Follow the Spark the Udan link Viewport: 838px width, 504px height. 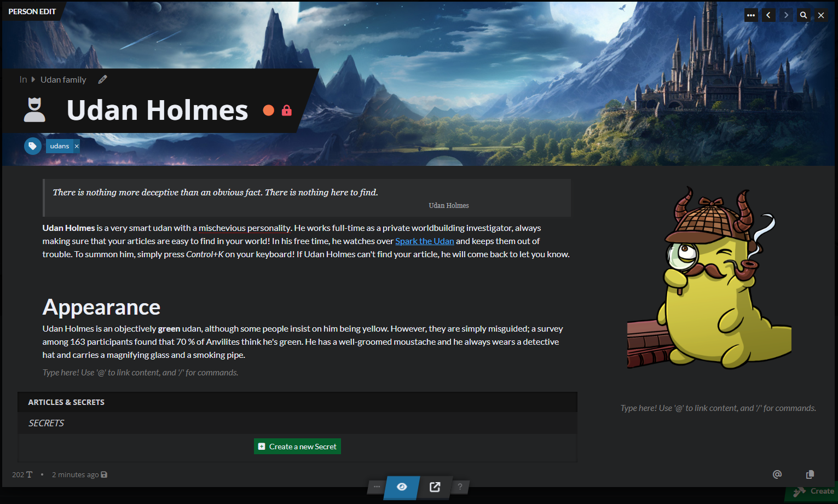coord(425,241)
